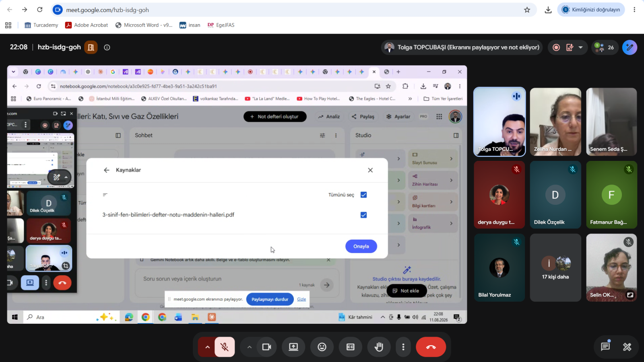Open the Zihin Haritası Studio card

click(x=433, y=180)
